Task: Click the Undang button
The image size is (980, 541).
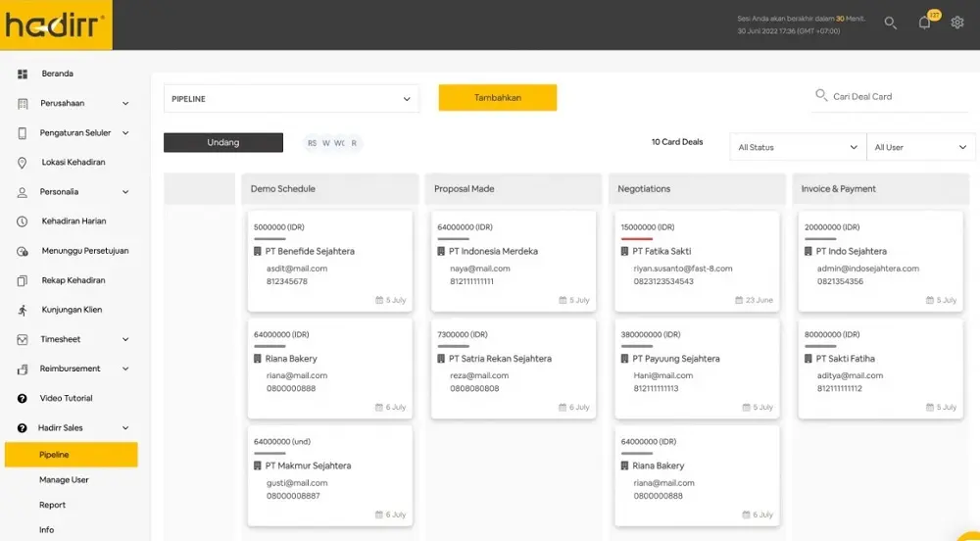Action: pos(223,143)
